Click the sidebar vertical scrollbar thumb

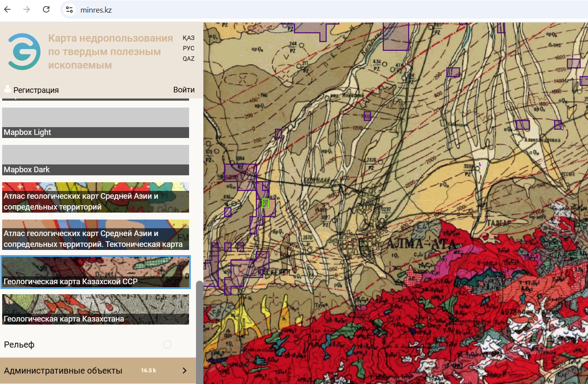click(x=199, y=332)
